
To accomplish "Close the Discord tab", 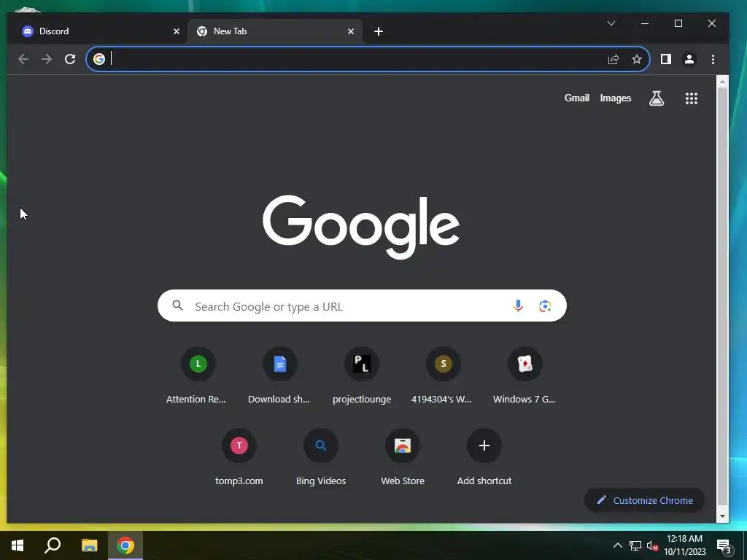I will 177,31.
